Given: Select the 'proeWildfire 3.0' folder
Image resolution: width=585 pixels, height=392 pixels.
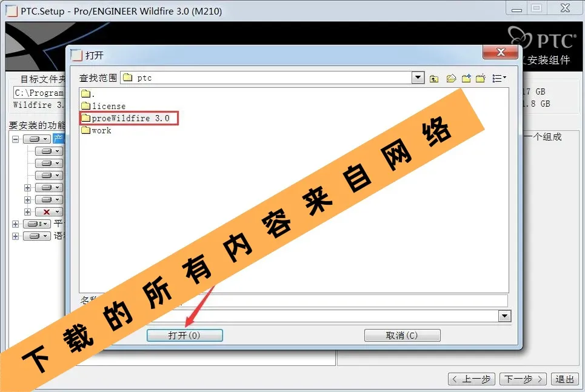Looking at the screenshot, I should point(125,118).
